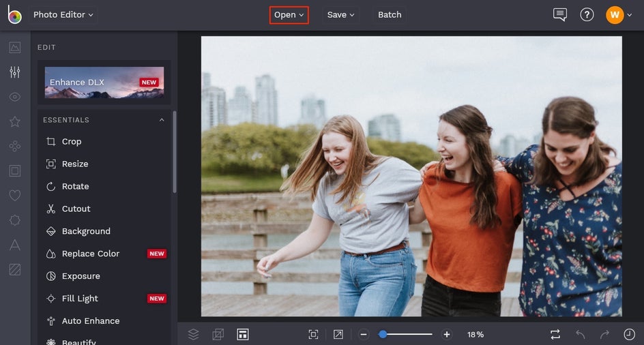The image size is (644, 345).
Task: Click the undo arrow icon
Action: point(580,334)
